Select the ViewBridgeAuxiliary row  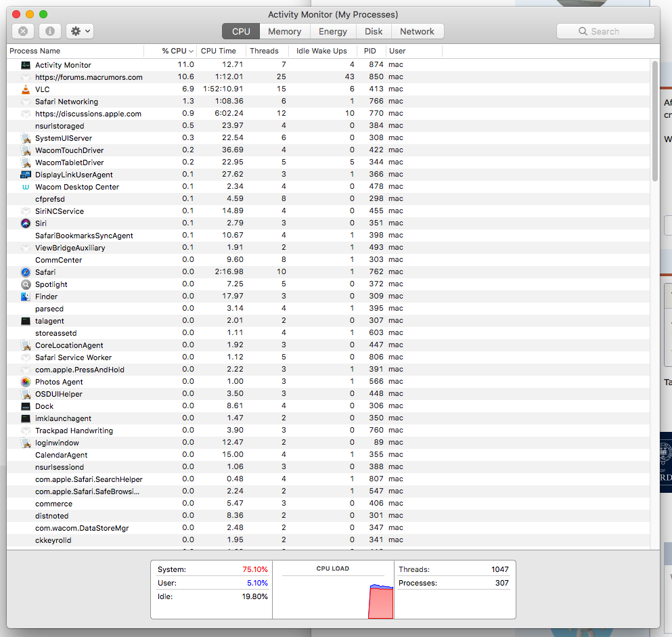coord(328,248)
